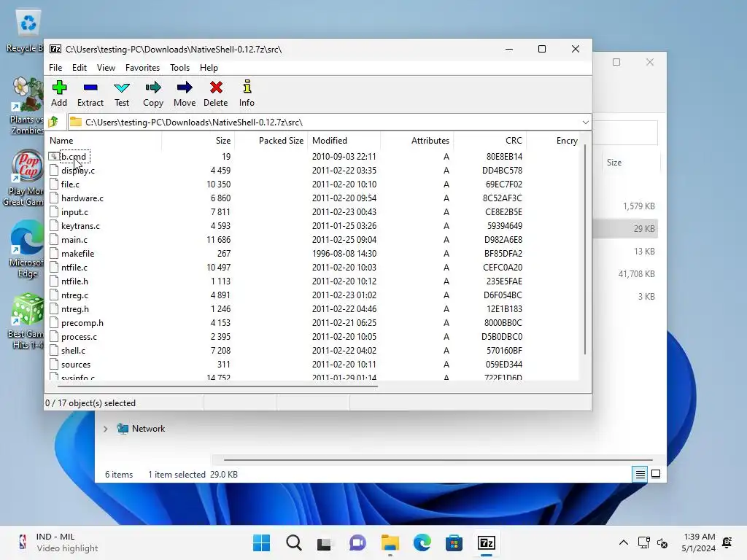The image size is (747, 560).
Task: Select the shell.c file
Action: tap(73, 351)
